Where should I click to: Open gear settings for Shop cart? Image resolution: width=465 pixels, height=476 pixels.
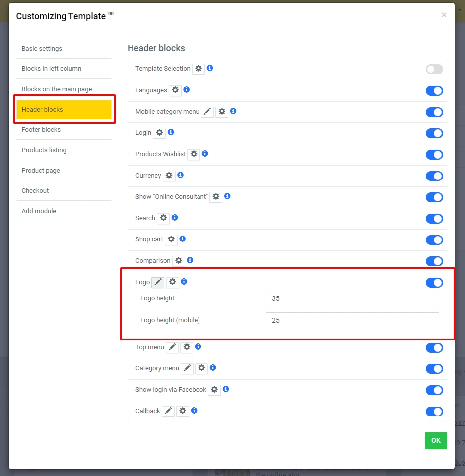click(x=171, y=239)
